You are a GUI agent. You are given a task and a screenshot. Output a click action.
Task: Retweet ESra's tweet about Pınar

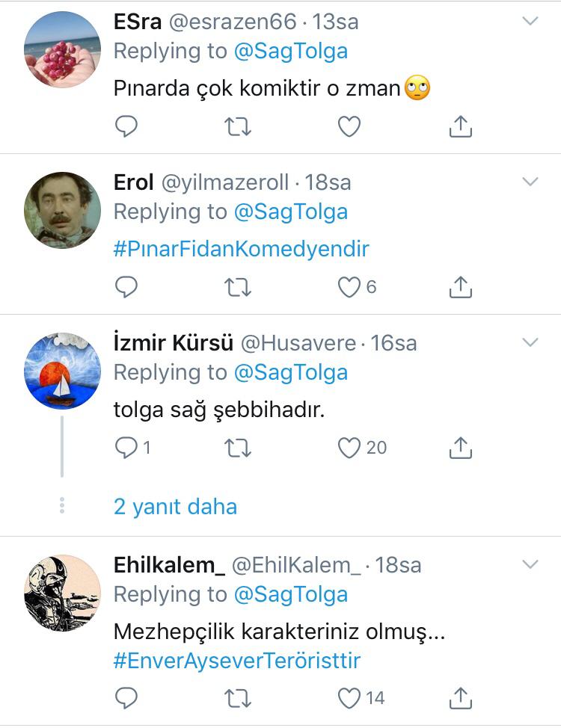tap(238, 127)
